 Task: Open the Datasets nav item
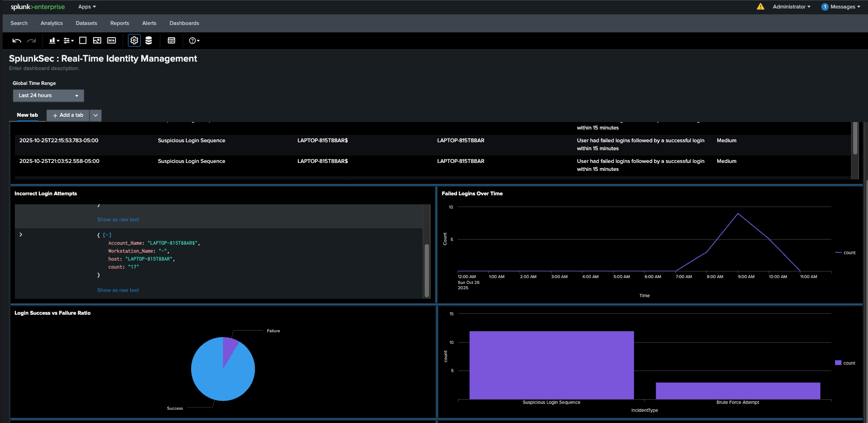click(87, 23)
